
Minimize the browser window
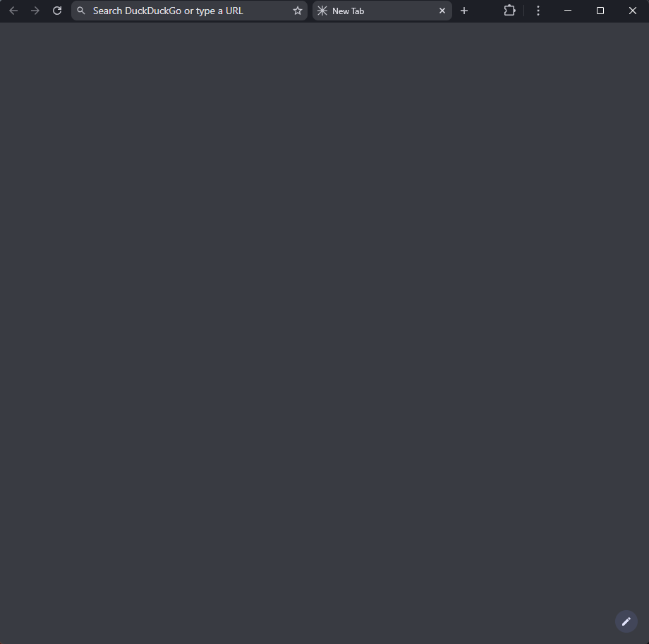[x=568, y=11]
